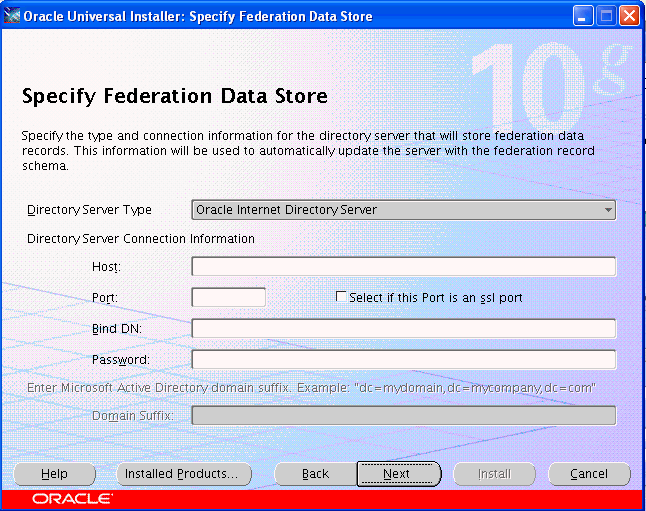Click the 'Port:' label

[x=105, y=298]
